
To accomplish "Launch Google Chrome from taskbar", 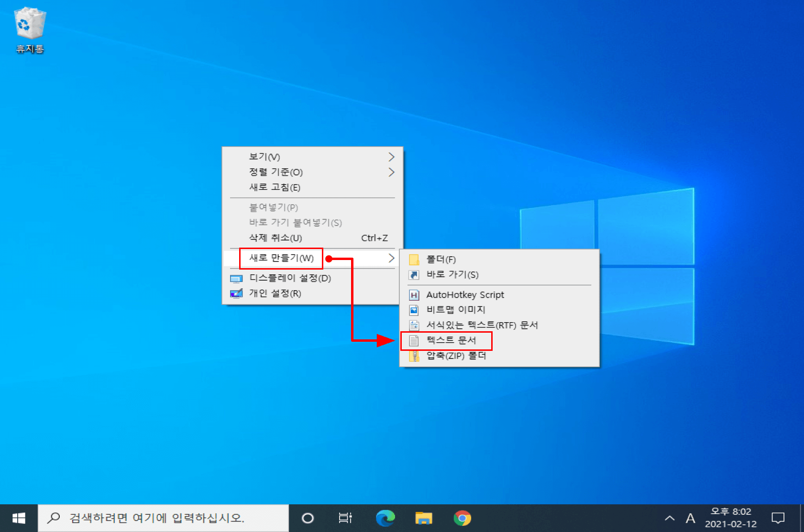I will (462, 518).
